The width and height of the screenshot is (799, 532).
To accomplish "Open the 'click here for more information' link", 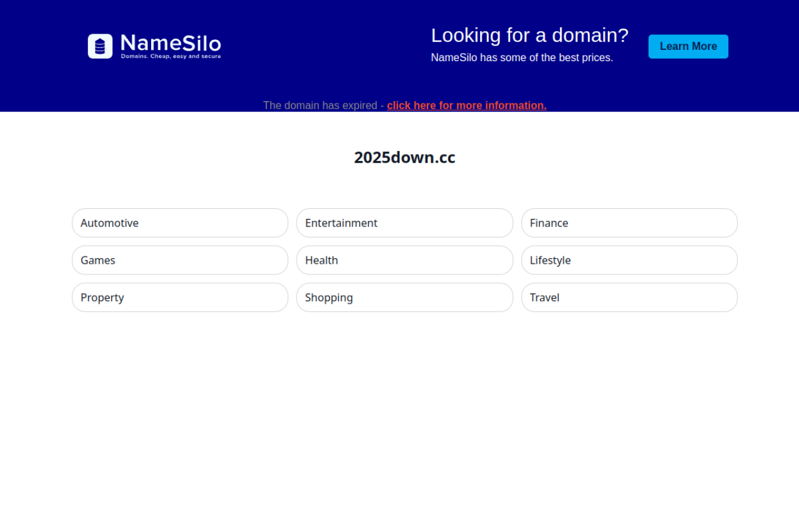I will (466, 105).
